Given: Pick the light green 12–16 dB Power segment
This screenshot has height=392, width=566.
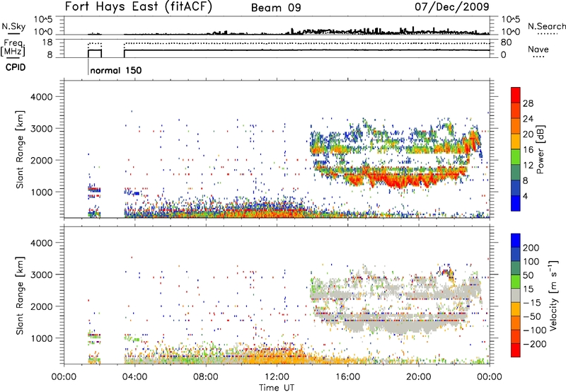Looking at the screenshot, I should (x=516, y=157).
